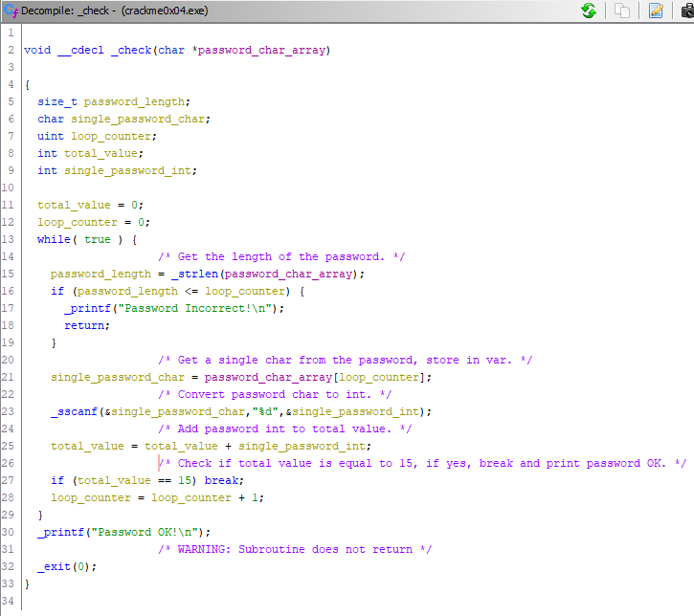Click line number 27 in the gutter
The width and height of the screenshot is (694, 616).
pos(8,481)
